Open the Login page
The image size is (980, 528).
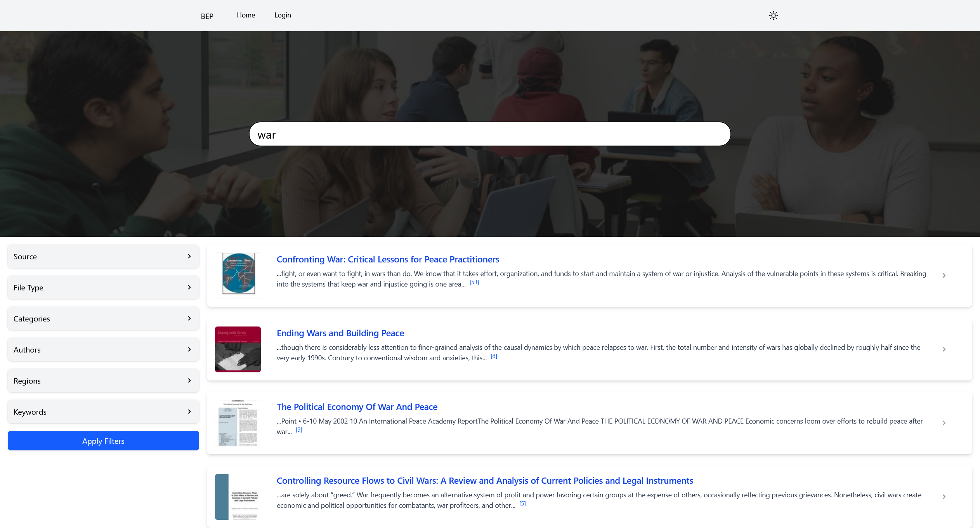[x=283, y=15]
